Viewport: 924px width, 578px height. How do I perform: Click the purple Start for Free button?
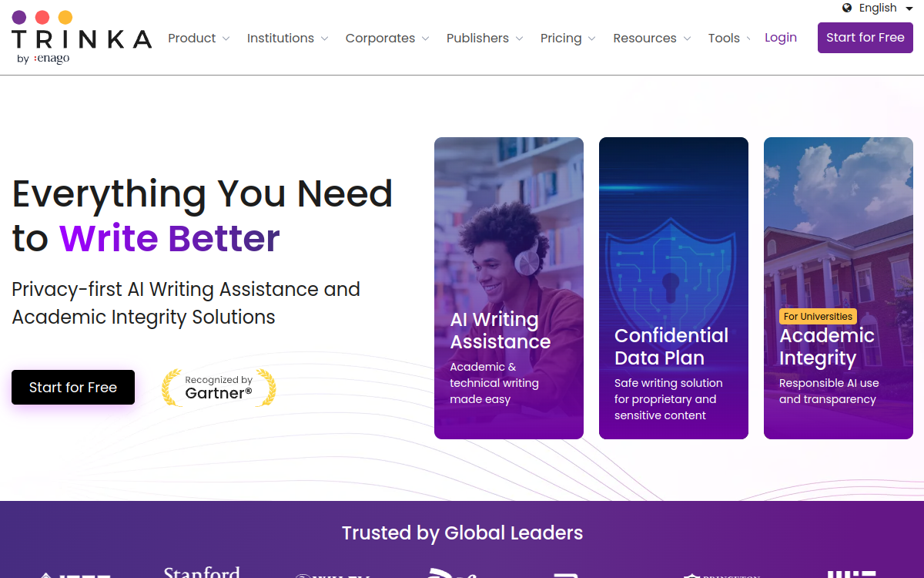coord(865,38)
